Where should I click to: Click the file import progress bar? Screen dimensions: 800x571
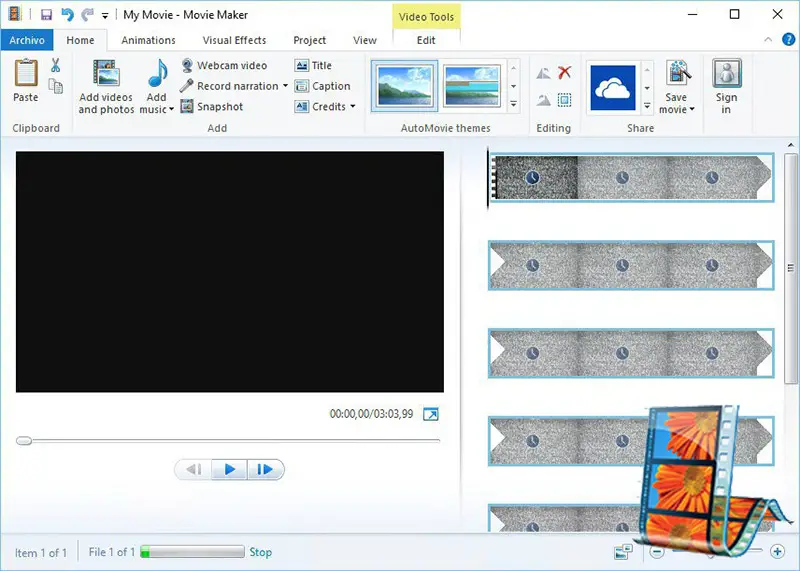click(192, 552)
